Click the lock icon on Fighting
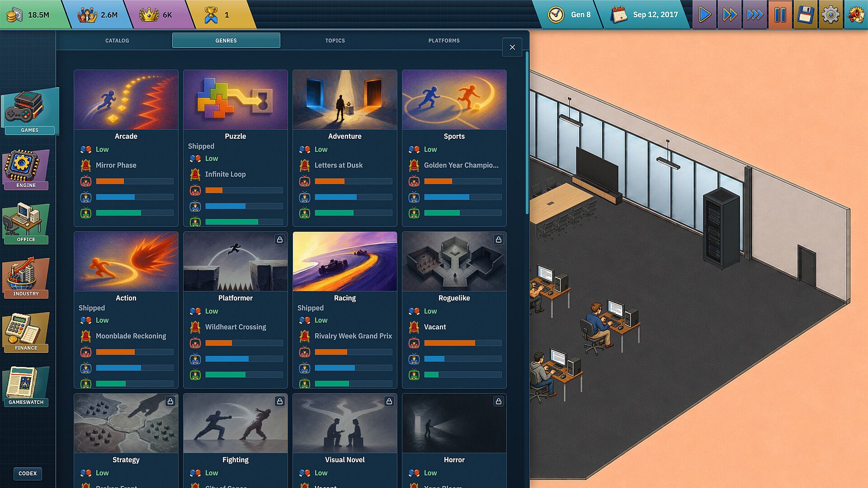This screenshot has width=868, height=488. click(x=280, y=401)
